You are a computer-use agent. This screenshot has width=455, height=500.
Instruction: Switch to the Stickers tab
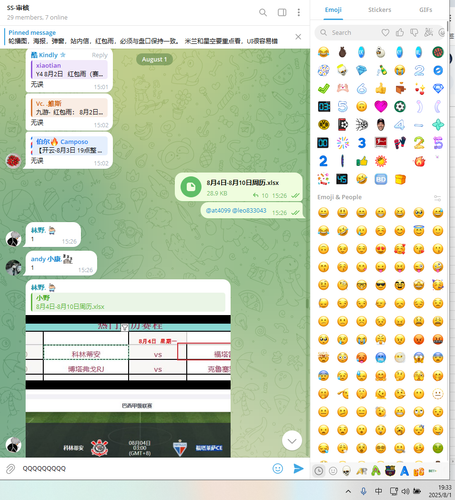click(x=379, y=10)
